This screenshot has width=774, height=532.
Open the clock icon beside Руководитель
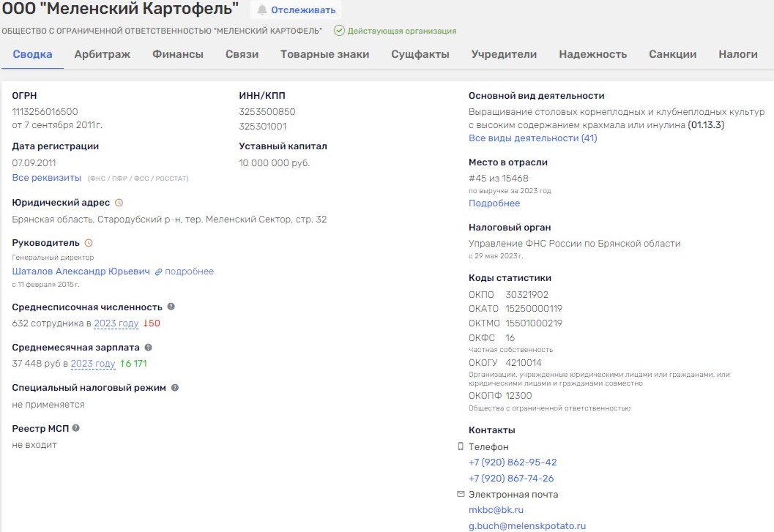click(x=89, y=243)
